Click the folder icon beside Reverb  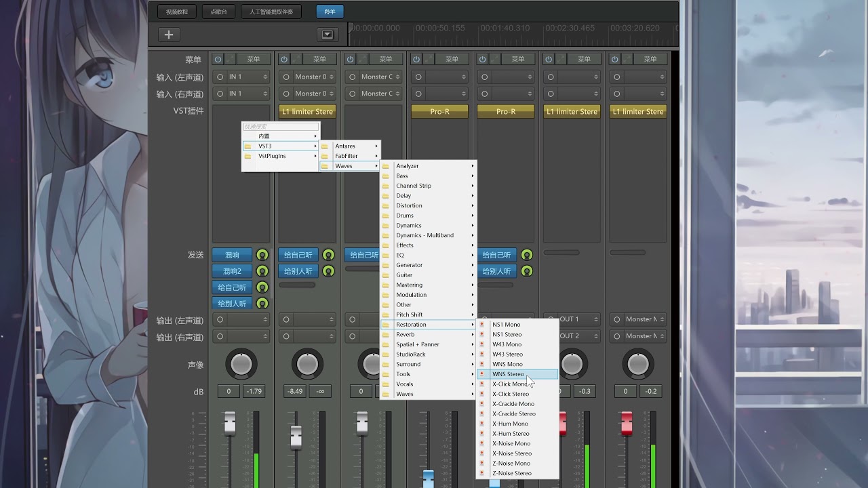coord(385,335)
